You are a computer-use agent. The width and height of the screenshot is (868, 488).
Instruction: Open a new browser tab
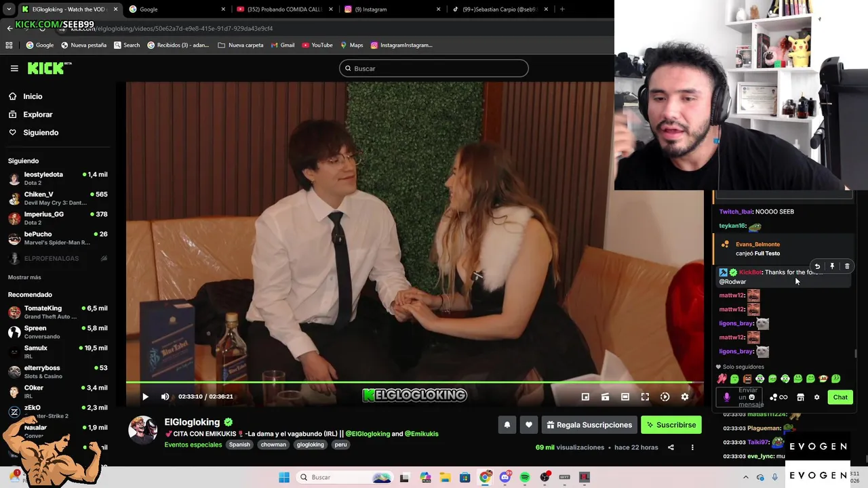[562, 9]
